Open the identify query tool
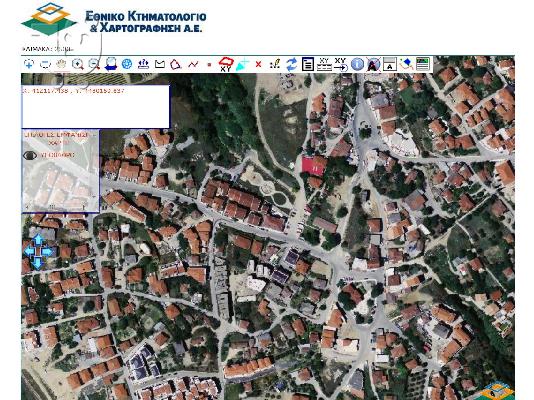Viewport: 534px width, 400px height. (x=143, y=64)
